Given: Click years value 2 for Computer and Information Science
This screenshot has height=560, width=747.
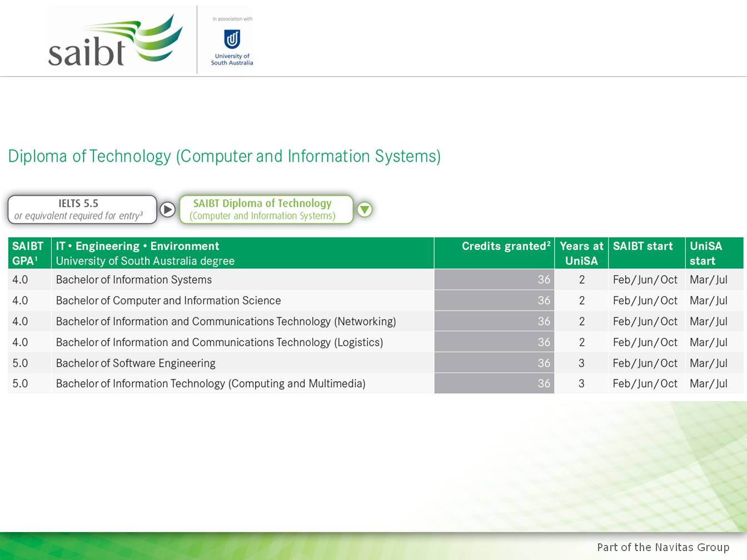Looking at the screenshot, I should point(582,301).
